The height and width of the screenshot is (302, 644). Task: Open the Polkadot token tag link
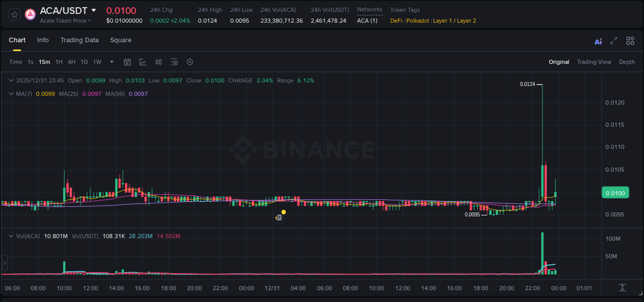(417, 21)
